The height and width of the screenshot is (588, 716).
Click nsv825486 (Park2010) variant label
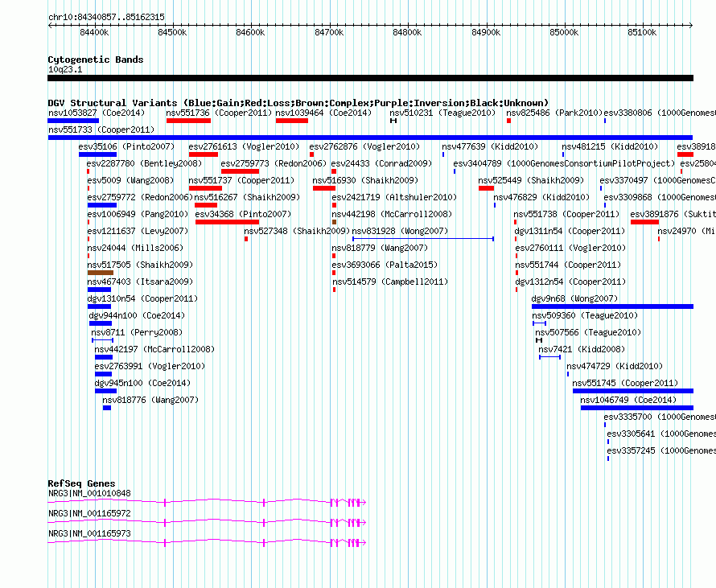point(554,113)
